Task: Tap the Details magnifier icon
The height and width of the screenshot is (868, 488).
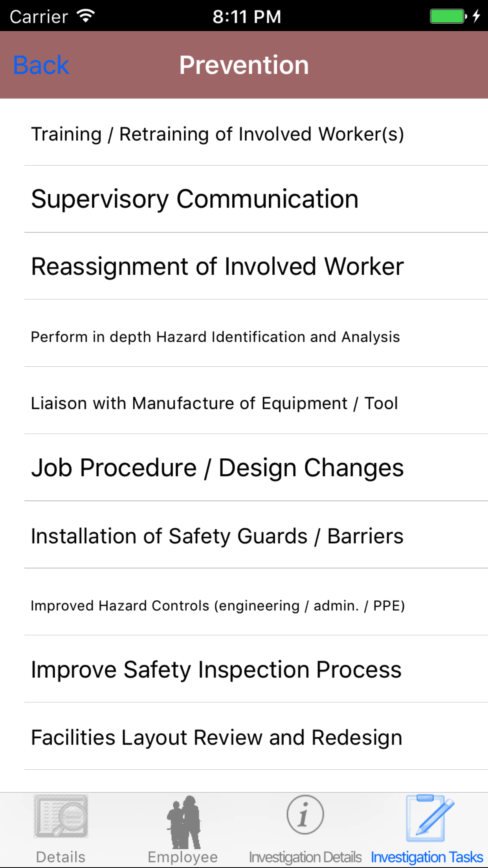Action: coord(61,816)
